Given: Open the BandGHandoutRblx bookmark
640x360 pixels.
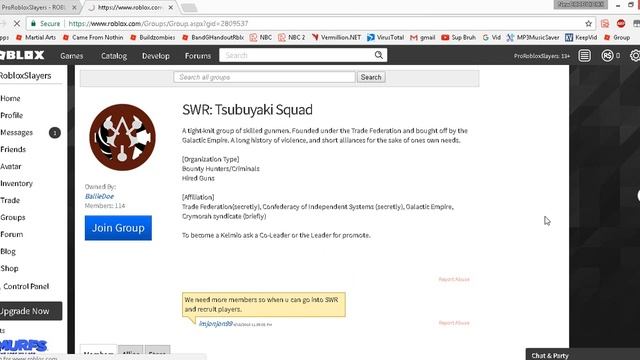Looking at the screenshot, I should [213, 37].
